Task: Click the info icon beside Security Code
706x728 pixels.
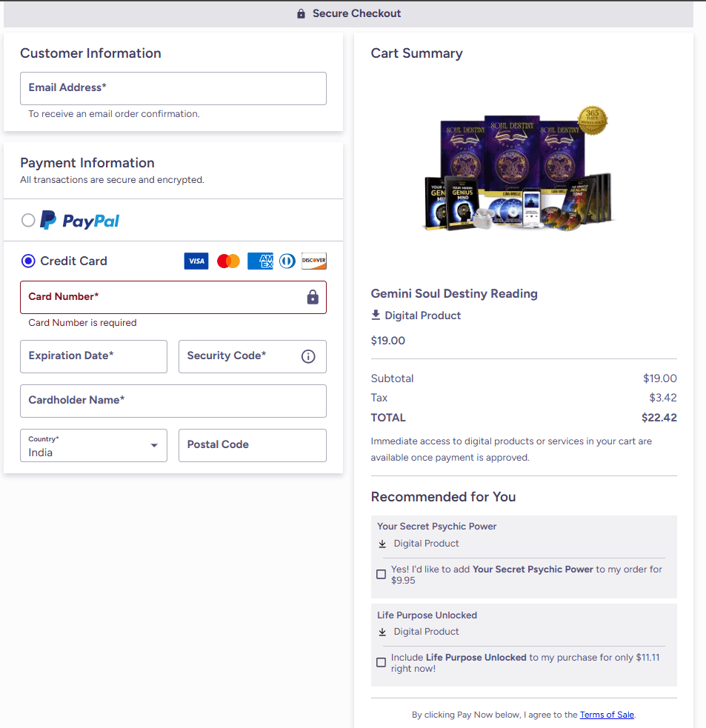Action: (308, 356)
